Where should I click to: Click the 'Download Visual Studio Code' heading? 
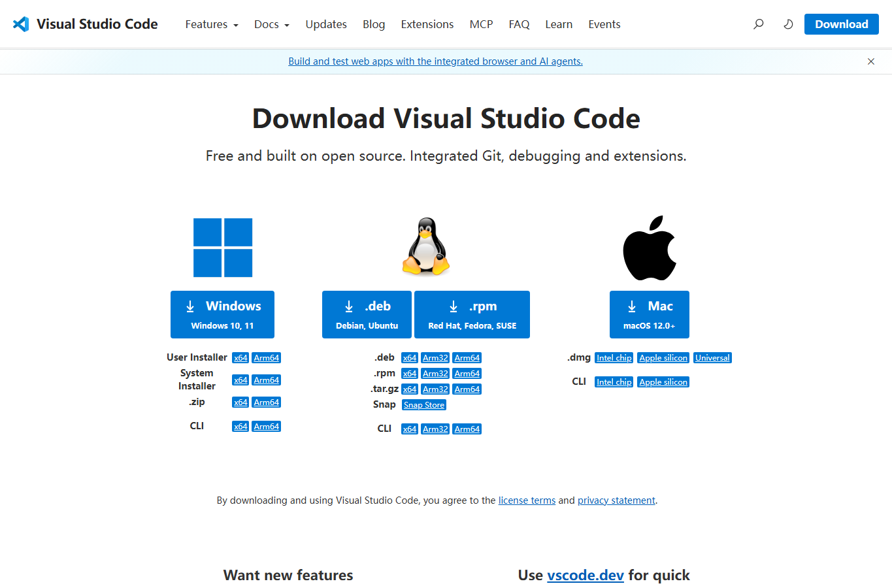point(446,118)
